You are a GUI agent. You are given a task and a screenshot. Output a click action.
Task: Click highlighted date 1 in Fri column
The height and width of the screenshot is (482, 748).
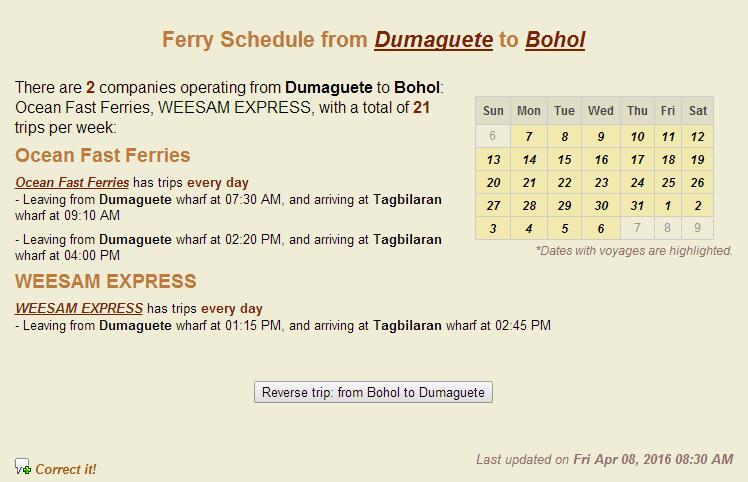tap(668, 206)
